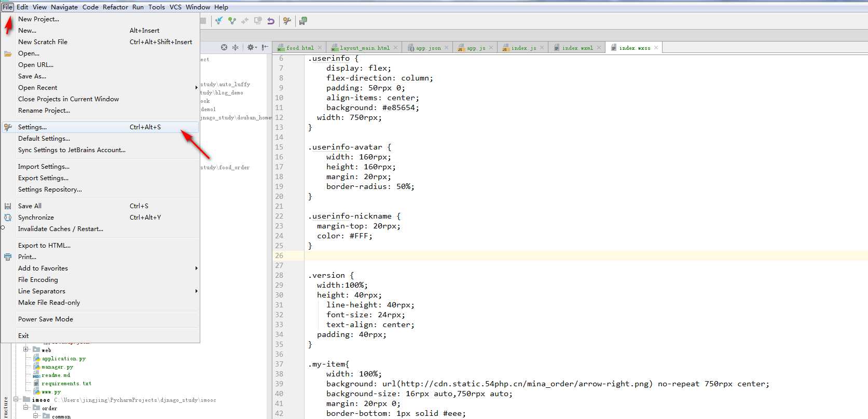
Task: Choose Close Projects in Current Window
Action: coord(100,99)
